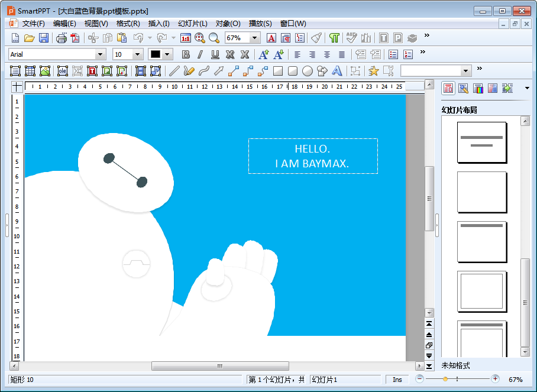Decrease font size A with down arrow
Screen dimensions: 537x392
coord(279,54)
